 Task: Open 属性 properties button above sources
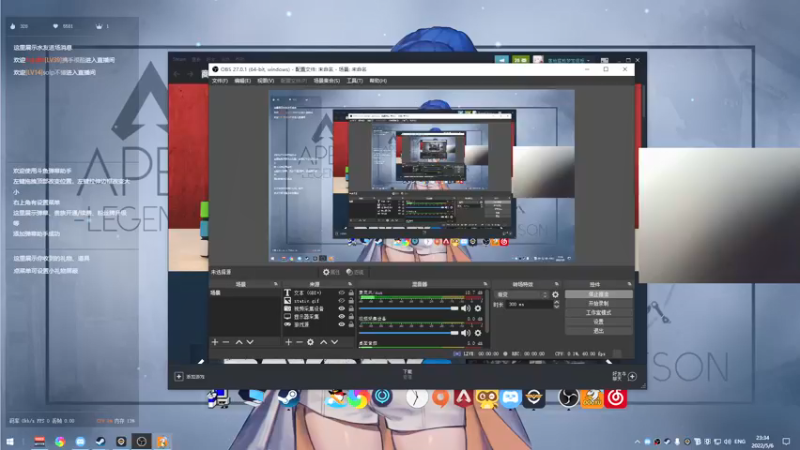[331, 272]
